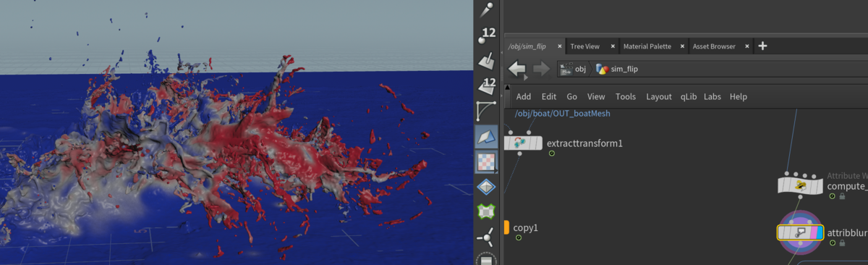Open the Tools menu
The image size is (868, 265).
(x=626, y=96)
